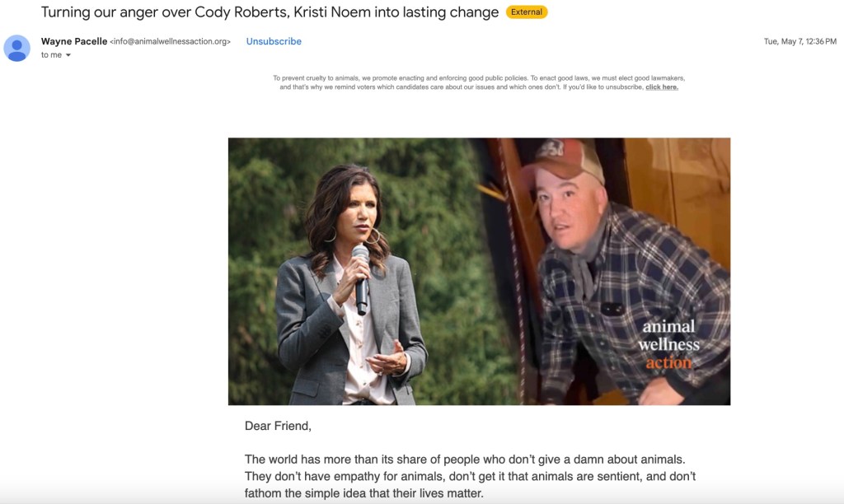844x504 pixels.
Task: Select the sender name Wayne Pacelle
Action: [x=74, y=41]
